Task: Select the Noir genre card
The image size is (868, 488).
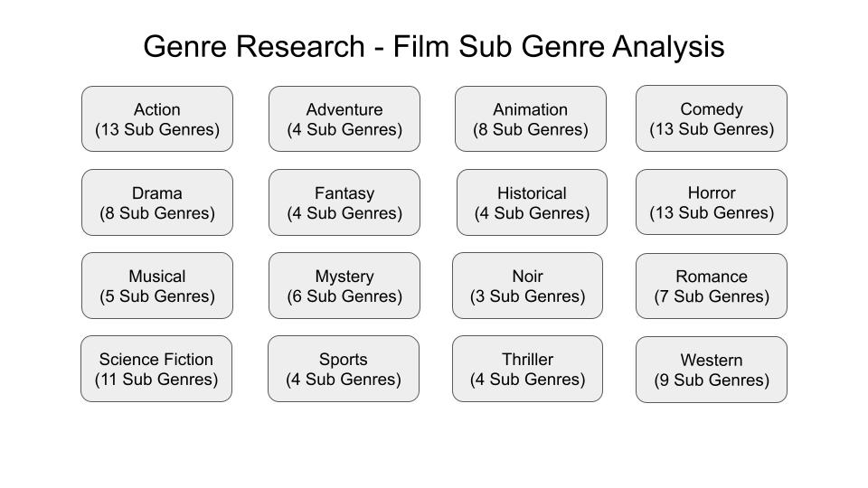Action: click(x=527, y=286)
